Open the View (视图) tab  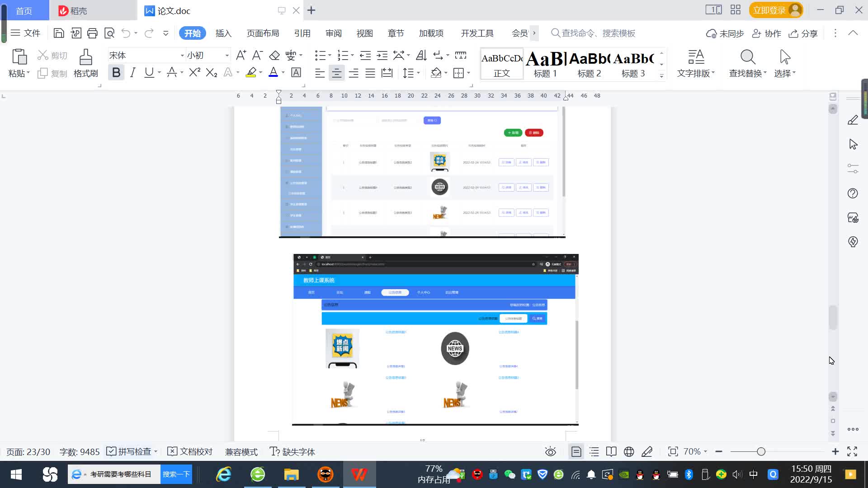click(x=364, y=33)
